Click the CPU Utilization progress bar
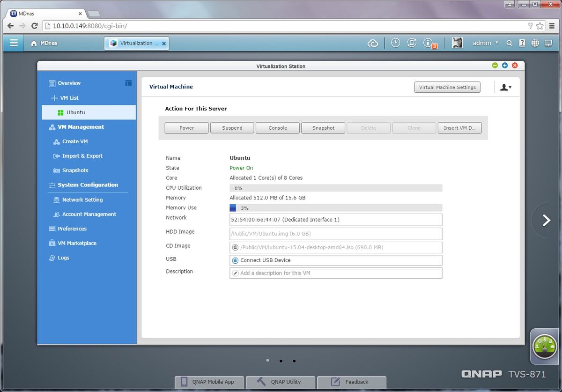The image size is (562, 392). tap(336, 188)
